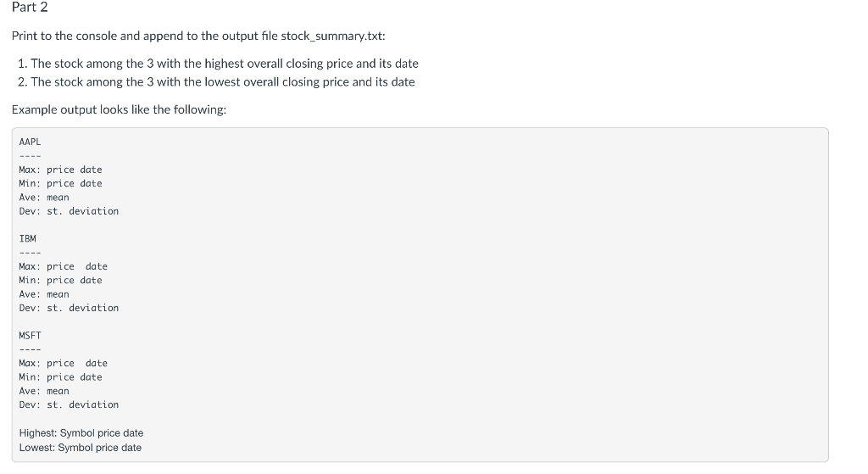The width and height of the screenshot is (868, 474).
Task: Click the IBM 'Max: price date' line
Action: click(x=63, y=266)
